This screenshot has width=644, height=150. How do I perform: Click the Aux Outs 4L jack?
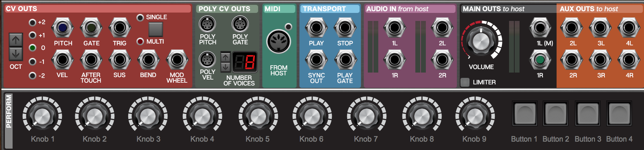[629, 28]
